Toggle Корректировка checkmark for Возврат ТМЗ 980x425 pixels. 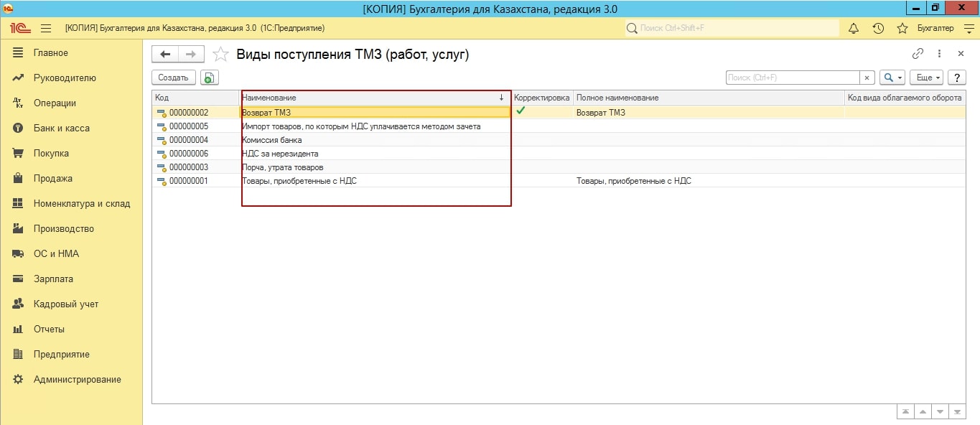(x=521, y=111)
